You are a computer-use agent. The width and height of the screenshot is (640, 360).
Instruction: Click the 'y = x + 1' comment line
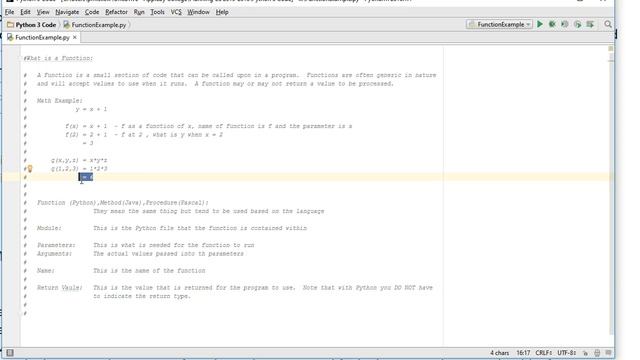point(91,109)
